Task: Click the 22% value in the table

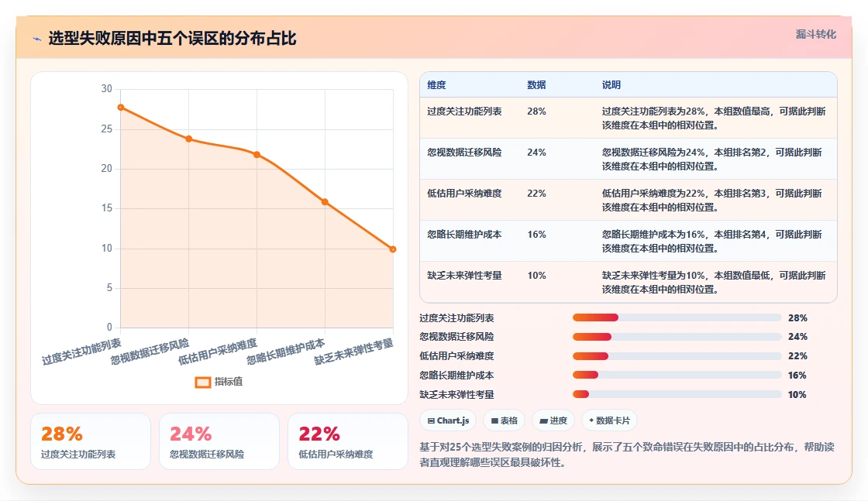Action: pos(536,194)
